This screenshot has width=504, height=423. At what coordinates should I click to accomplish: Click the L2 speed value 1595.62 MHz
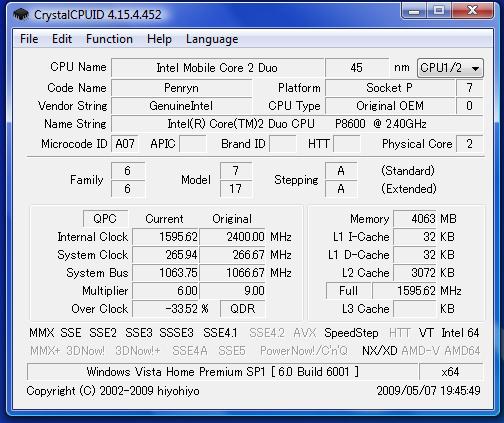[x=405, y=291]
